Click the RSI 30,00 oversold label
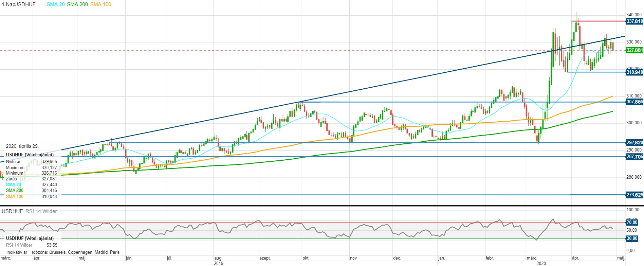The width and height of the screenshot is (644, 266). point(632,238)
